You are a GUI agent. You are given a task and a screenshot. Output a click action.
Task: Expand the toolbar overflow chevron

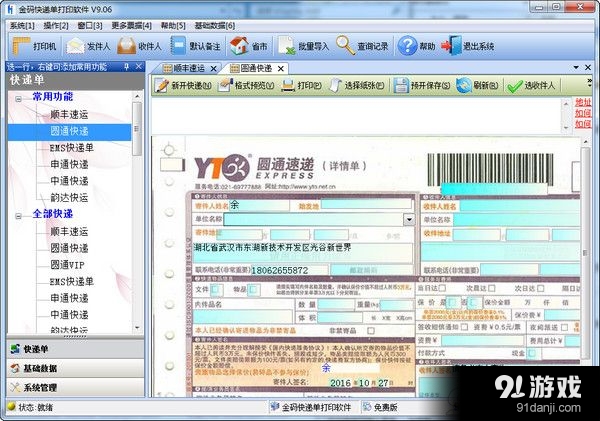tap(590, 82)
